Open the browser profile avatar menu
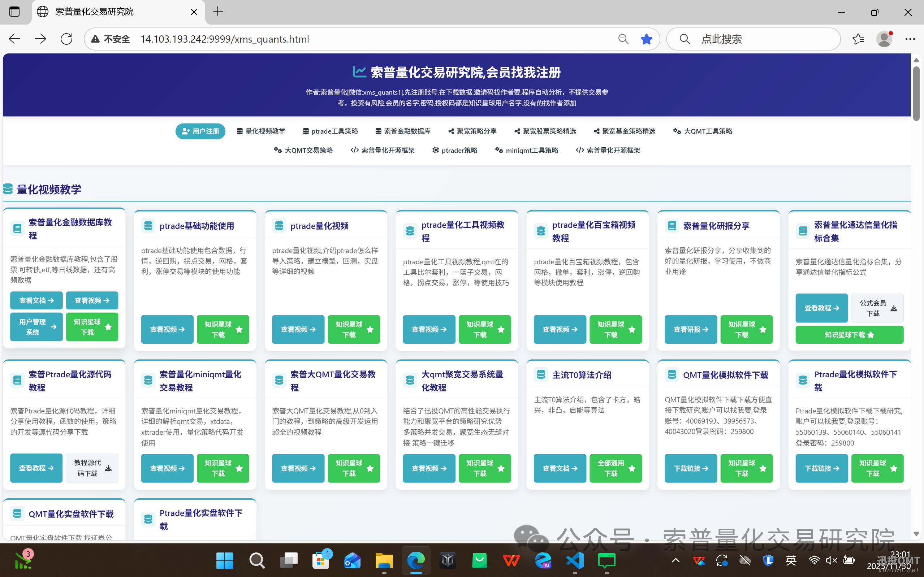 point(885,39)
